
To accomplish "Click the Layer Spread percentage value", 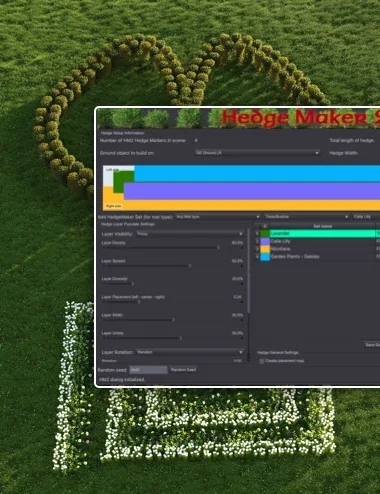I will [x=237, y=261].
